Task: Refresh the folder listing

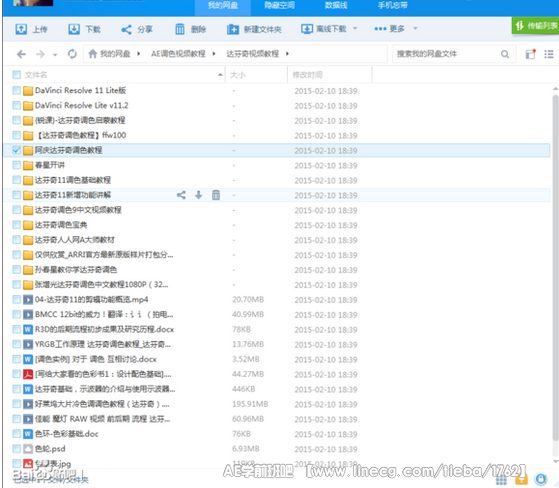Action: (x=72, y=54)
